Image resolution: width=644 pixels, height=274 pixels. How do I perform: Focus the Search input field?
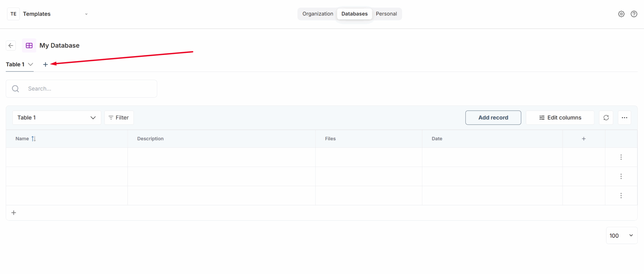point(88,89)
